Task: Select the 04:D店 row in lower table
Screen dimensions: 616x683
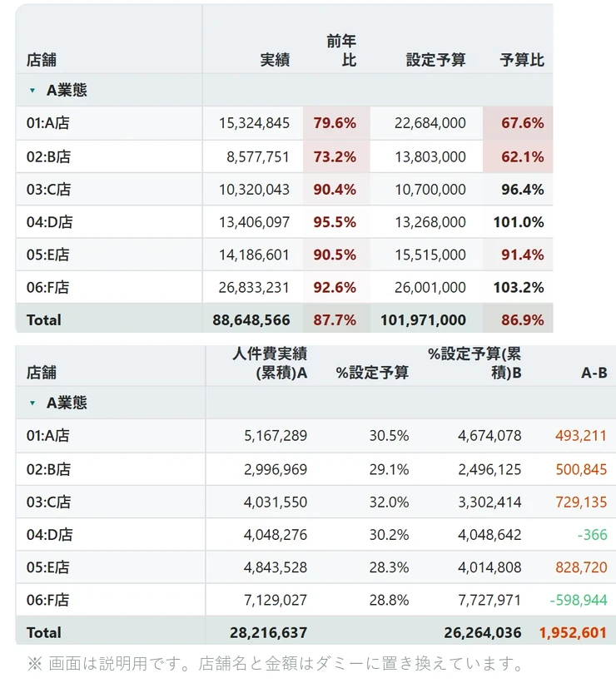Action: pyautogui.click(x=315, y=535)
